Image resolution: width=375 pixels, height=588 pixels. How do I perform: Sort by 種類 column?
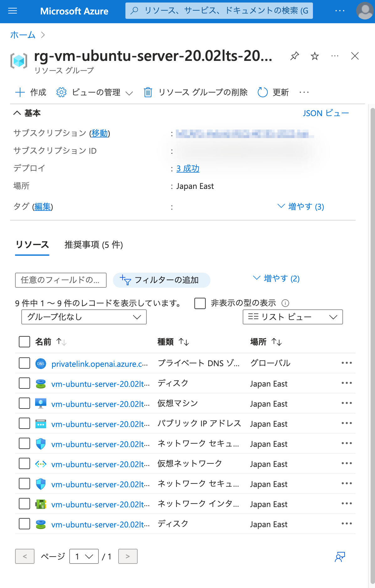tap(173, 342)
